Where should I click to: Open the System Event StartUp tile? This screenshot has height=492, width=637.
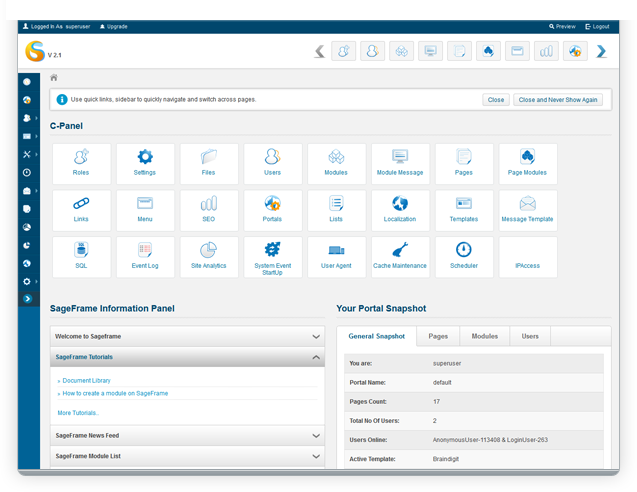coord(273,257)
